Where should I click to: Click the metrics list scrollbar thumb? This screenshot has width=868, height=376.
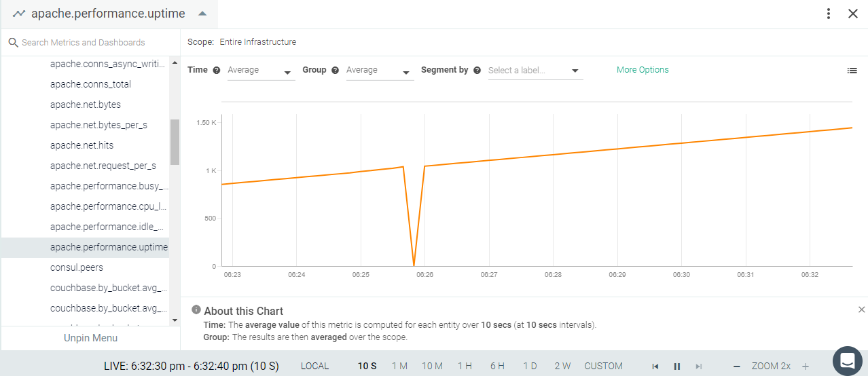(175, 142)
